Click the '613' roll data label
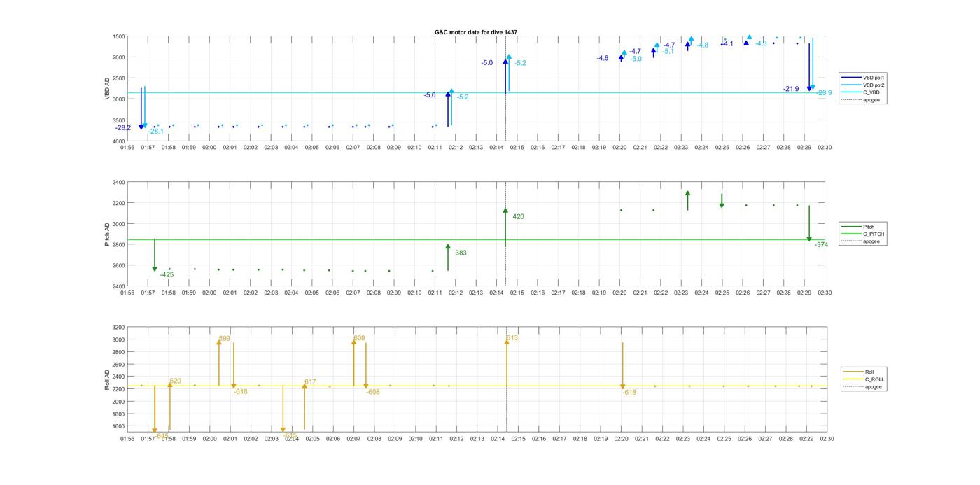Viewport: 980px width, 485px height. point(512,338)
